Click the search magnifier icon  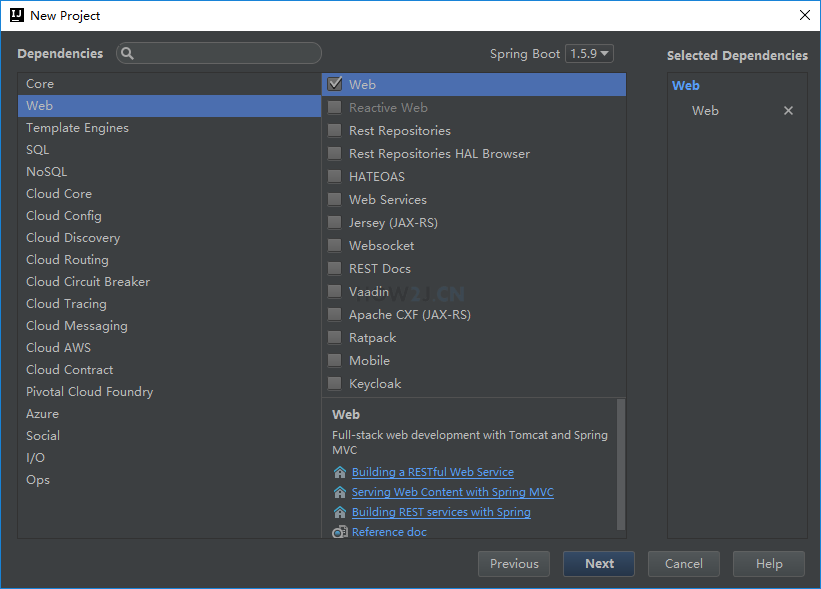[x=128, y=54]
